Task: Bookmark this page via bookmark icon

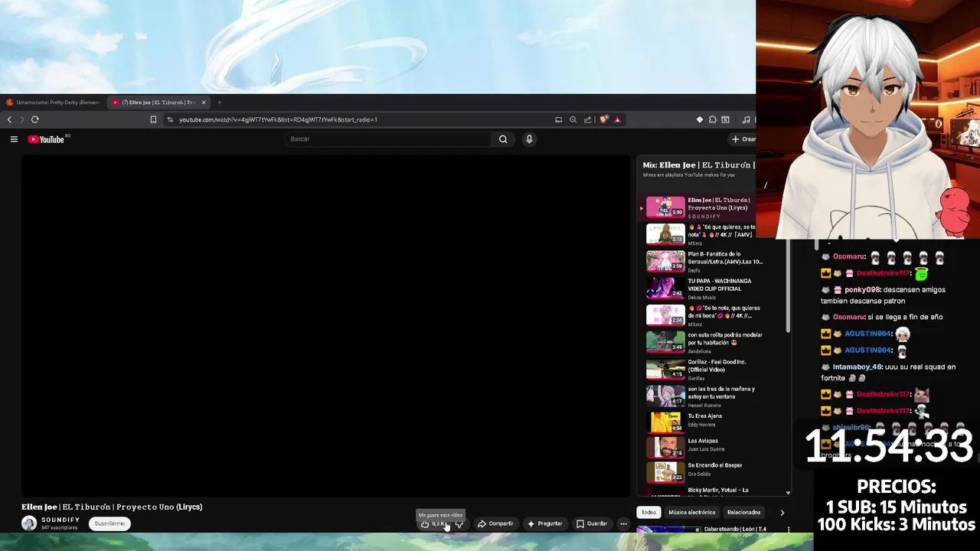Action: coord(153,119)
